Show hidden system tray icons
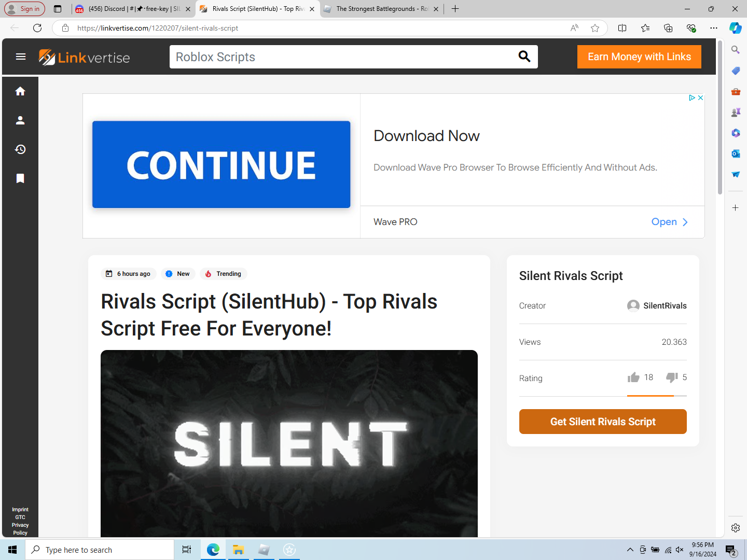The width and height of the screenshot is (747, 560). pos(630,550)
